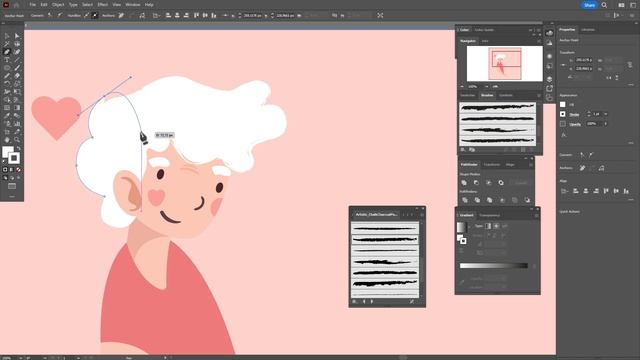This screenshot has height=360, width=640.
Task: Select top brush stroke in Brushes panel
Action: [x=497, y=107]
